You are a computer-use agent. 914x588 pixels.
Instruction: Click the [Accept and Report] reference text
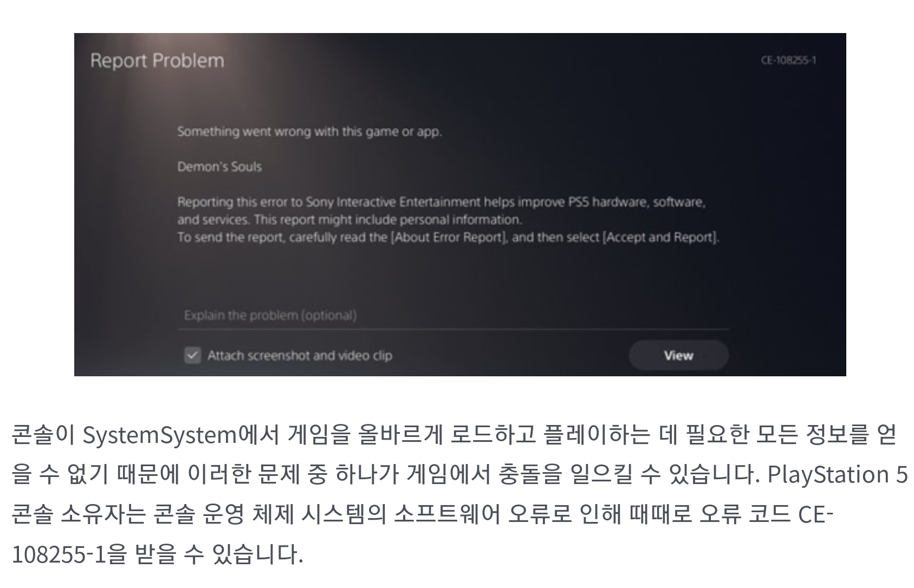pyautogui.click(x=660, y=238)
